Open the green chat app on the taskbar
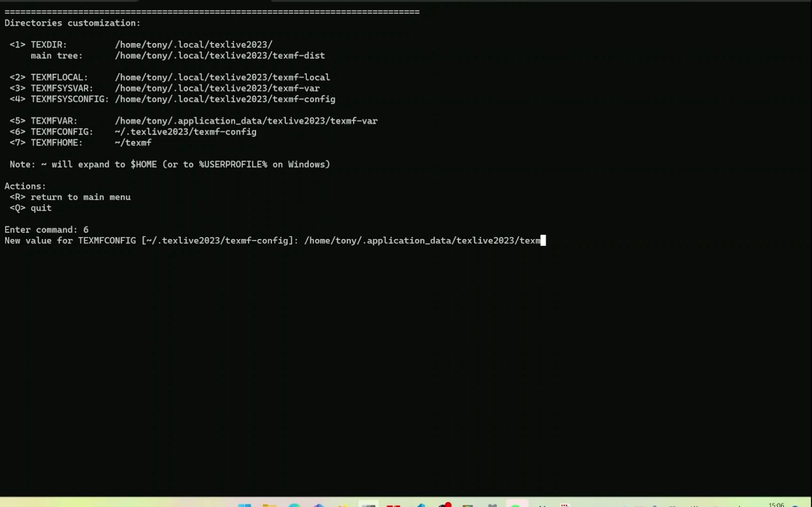 coord(516,503)
